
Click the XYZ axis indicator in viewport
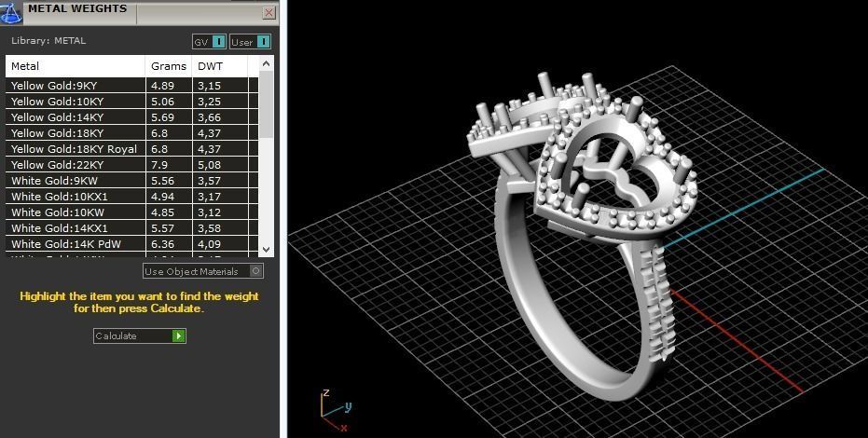click(335, 410)
